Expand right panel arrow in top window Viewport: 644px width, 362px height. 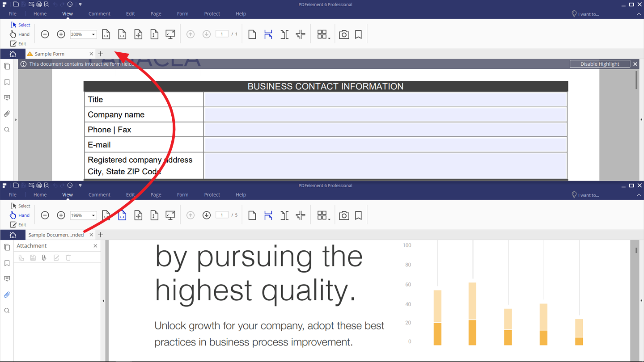(641, 120)
